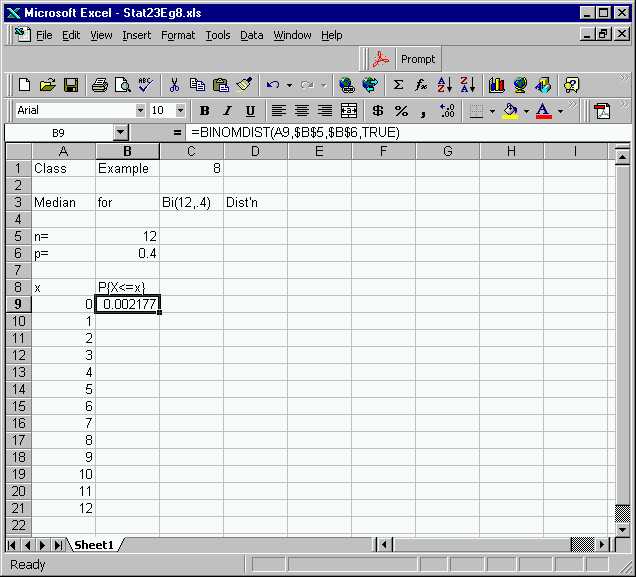Toggle Underline formatting
Image resolution: width=636 pixels, height=577 pixels.
pyautogui.click(x=249, y=111)
